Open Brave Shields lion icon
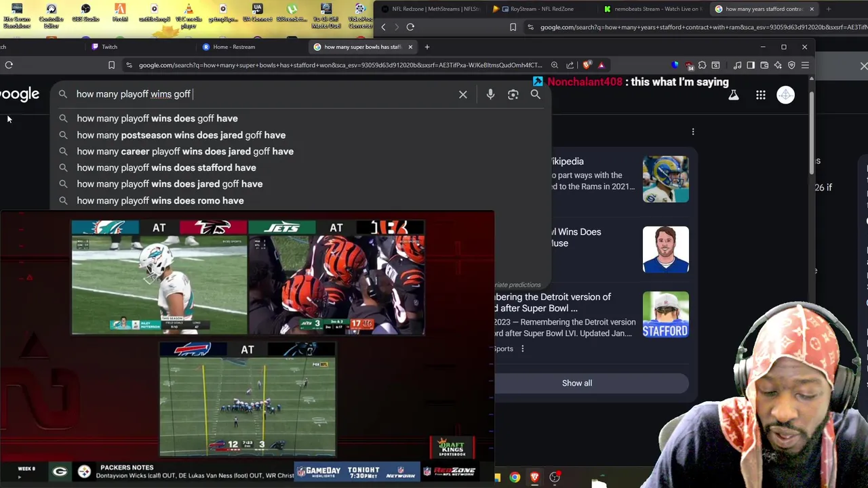The height and width of the screenshot is (488, 868). point(587,65)
